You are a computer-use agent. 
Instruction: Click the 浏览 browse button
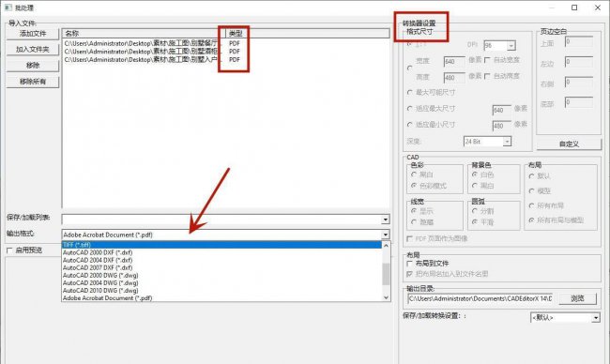click(x=577, y=298)
